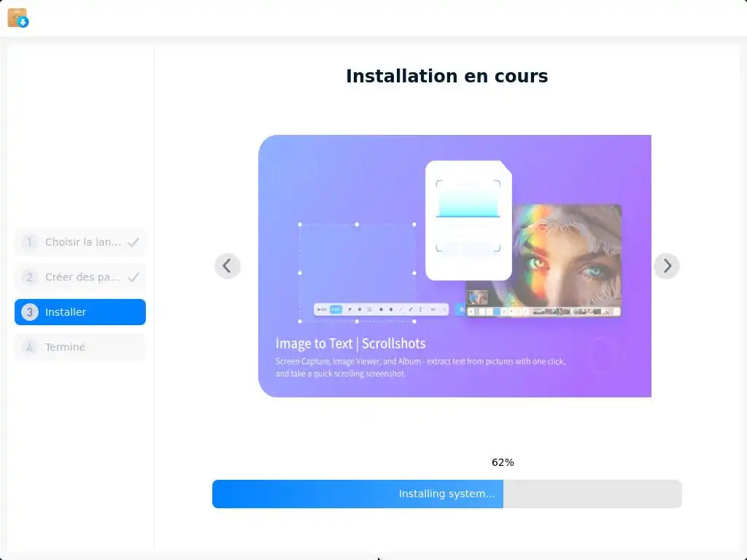Select the Créer des pa... step
The width and height of the screenshot is (747, 560).
pyautogui.click(x=80, y=276)
